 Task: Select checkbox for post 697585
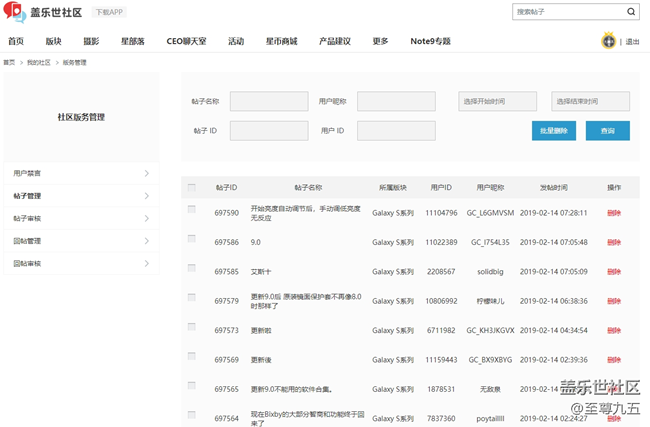click(192, 268)
